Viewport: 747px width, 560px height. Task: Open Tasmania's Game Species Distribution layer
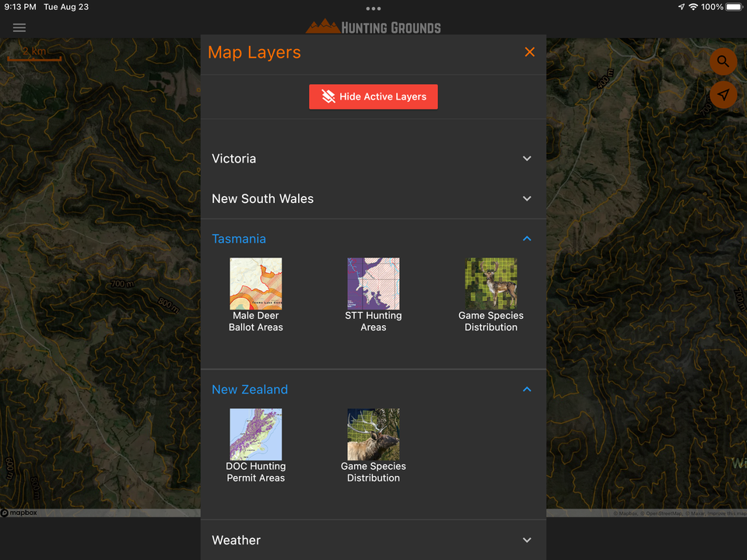tap(491, 283)
